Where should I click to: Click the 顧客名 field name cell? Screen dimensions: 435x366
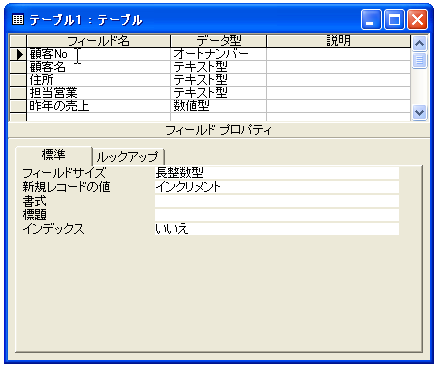point(98,67)
